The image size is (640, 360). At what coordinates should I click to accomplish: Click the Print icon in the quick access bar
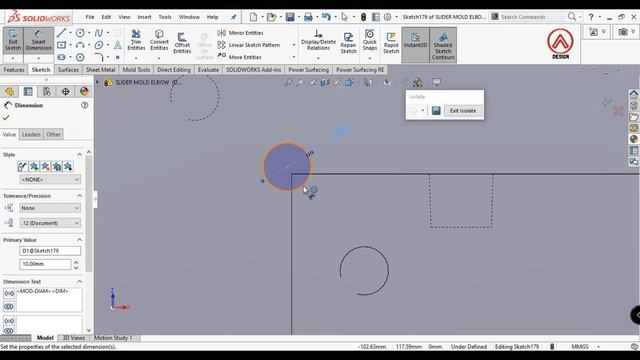[x=308, y=17]
